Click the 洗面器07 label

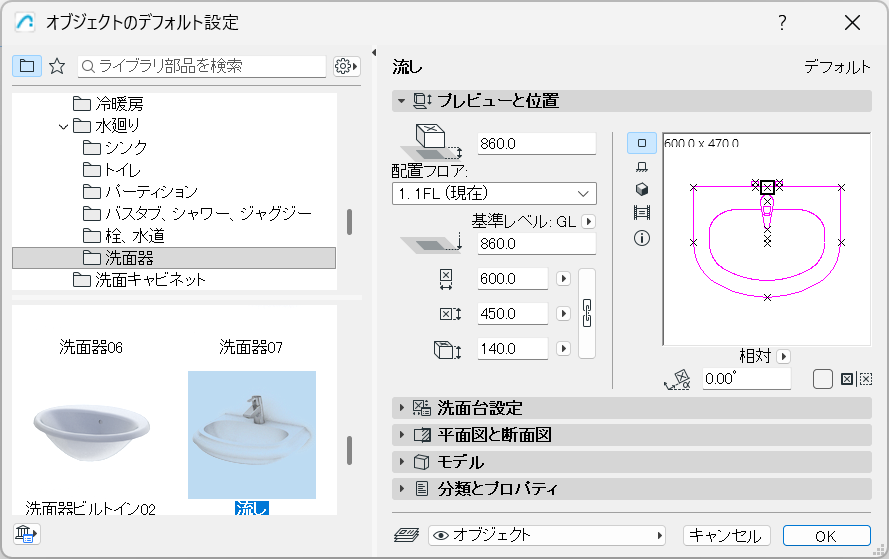(x=251, y=347)
